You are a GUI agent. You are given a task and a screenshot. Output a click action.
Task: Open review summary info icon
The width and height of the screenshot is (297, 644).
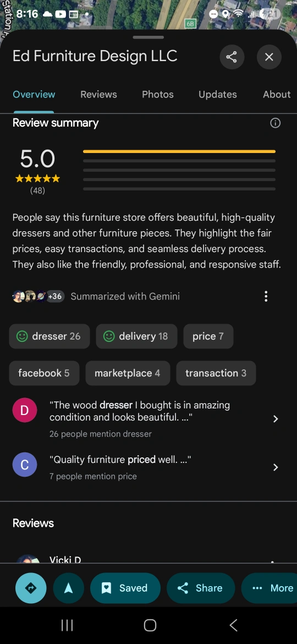pos(275,123)
